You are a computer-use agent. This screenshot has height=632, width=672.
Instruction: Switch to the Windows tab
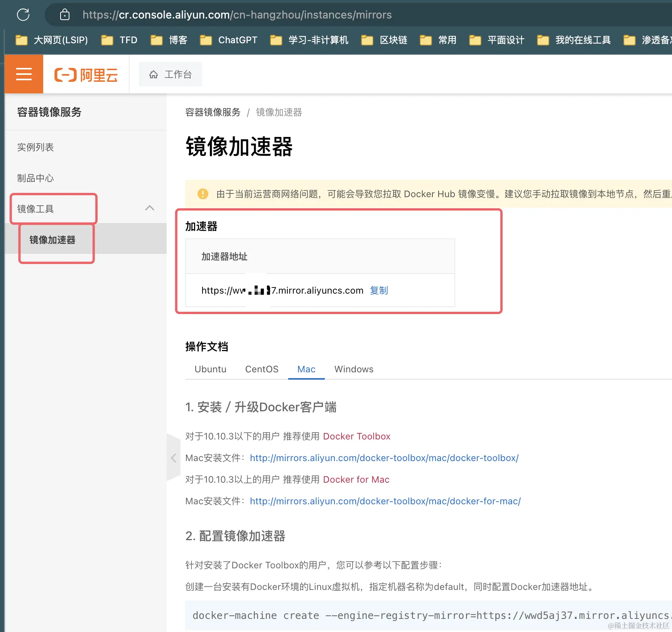tap(354, 369)
